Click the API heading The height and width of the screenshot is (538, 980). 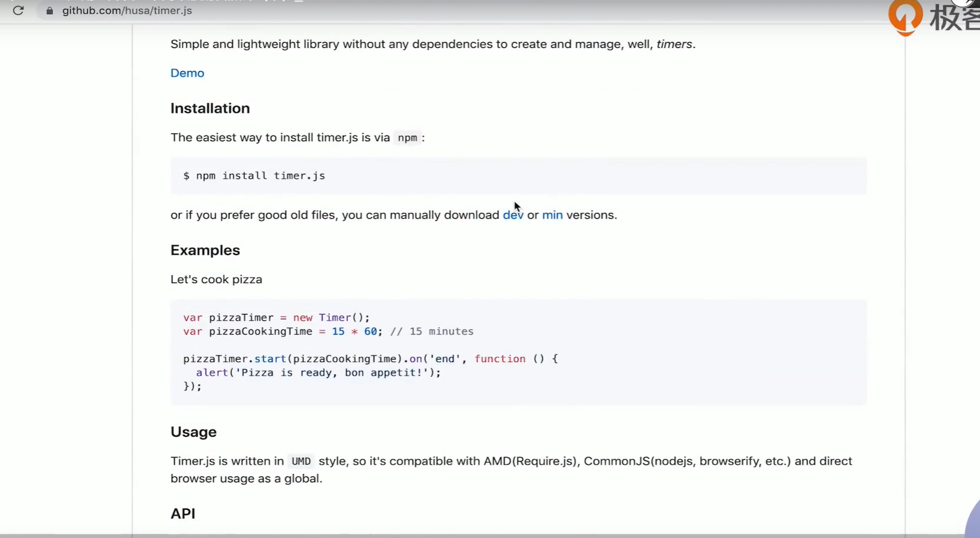click(x=183, y=514)
